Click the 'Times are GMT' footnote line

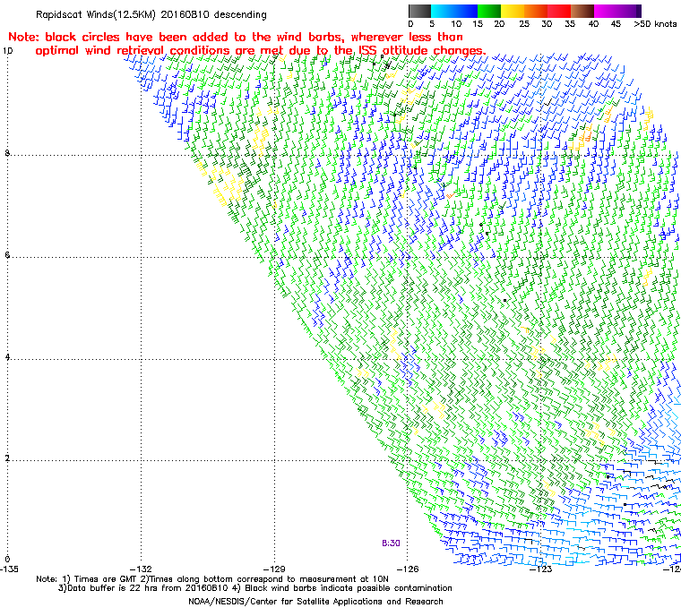(212, 579)
